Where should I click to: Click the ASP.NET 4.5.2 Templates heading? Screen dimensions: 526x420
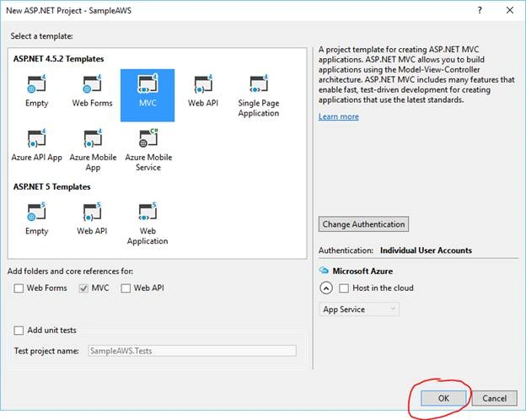tap(59, 59)
